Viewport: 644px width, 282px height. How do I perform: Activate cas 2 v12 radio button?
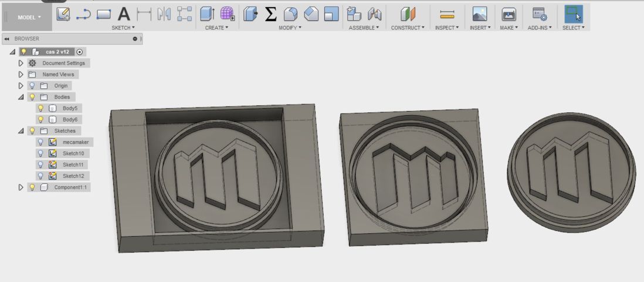pyautogui.click(x=80, y=52)
